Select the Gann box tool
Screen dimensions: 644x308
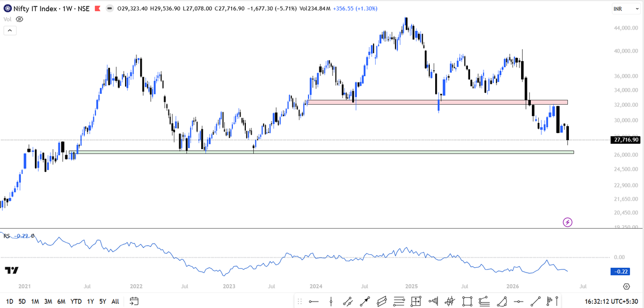[x=416, y=302]
